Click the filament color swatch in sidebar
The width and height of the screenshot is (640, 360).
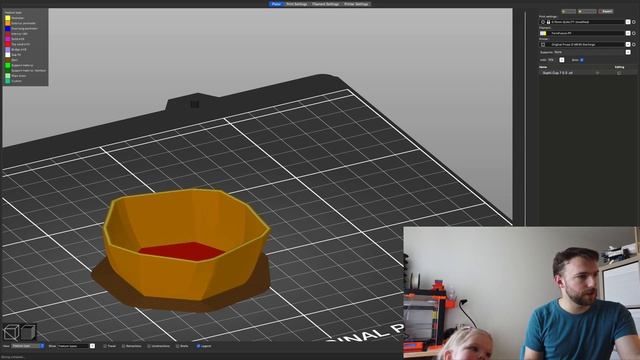(543, 33)
